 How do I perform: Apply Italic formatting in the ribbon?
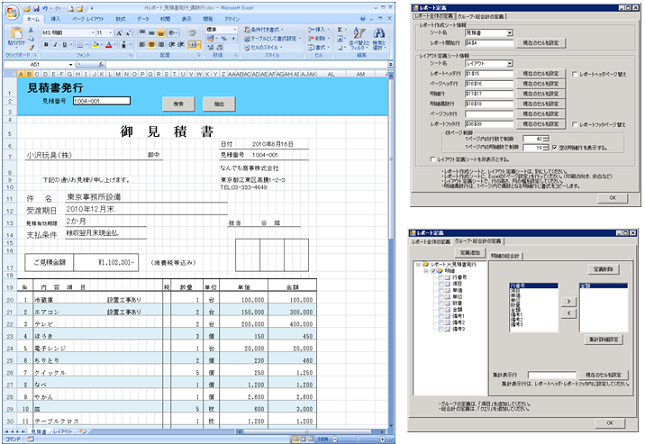point(53,45)
